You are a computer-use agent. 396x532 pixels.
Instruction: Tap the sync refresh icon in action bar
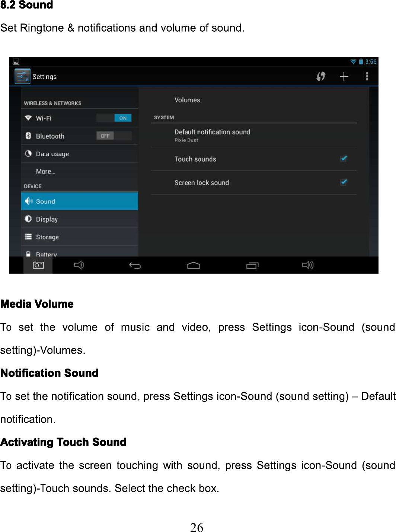(x=321, y=76)
